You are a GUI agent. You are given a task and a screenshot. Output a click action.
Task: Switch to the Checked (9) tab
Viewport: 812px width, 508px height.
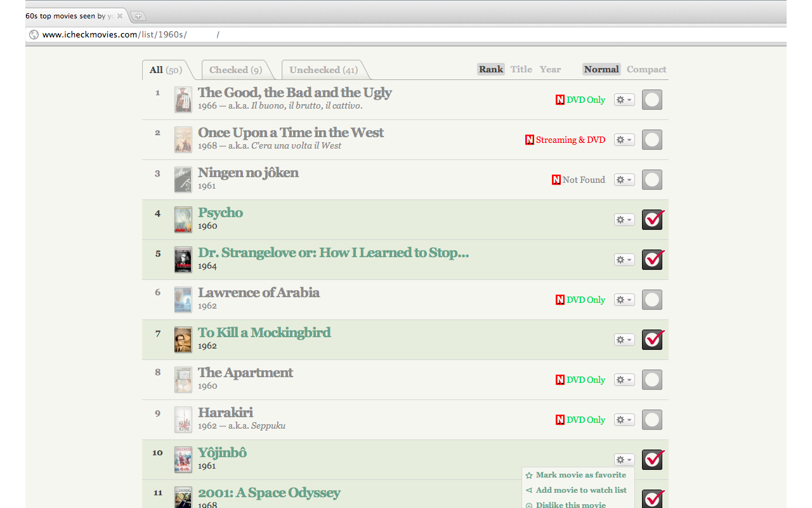pos(235,70)
